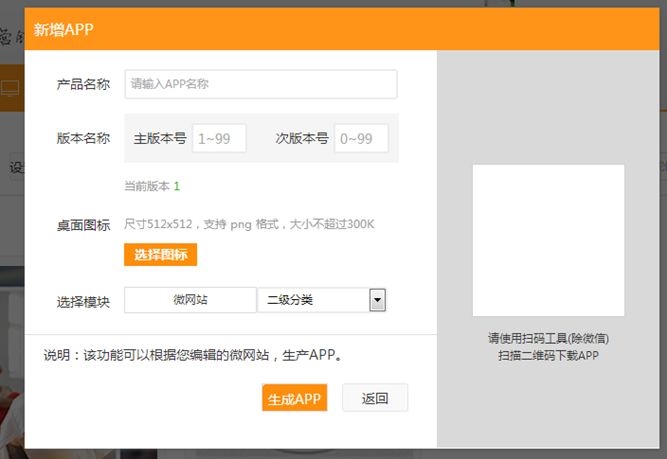Click the current version number 1

coord(177,186)
